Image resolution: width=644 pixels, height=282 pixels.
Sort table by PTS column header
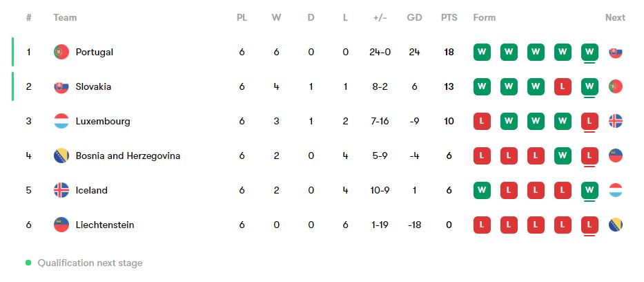[x=449, y=18]
